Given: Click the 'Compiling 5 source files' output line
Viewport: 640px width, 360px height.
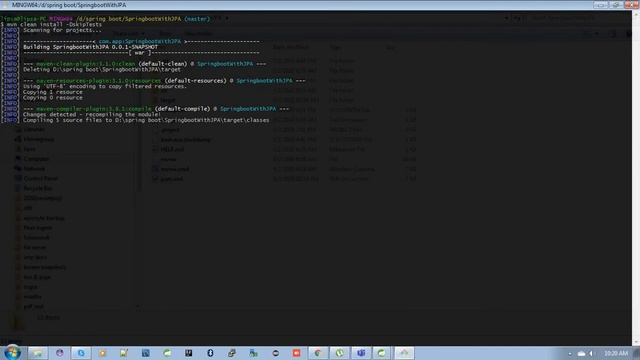Looking at the screenshot, I should click(146, 120).
